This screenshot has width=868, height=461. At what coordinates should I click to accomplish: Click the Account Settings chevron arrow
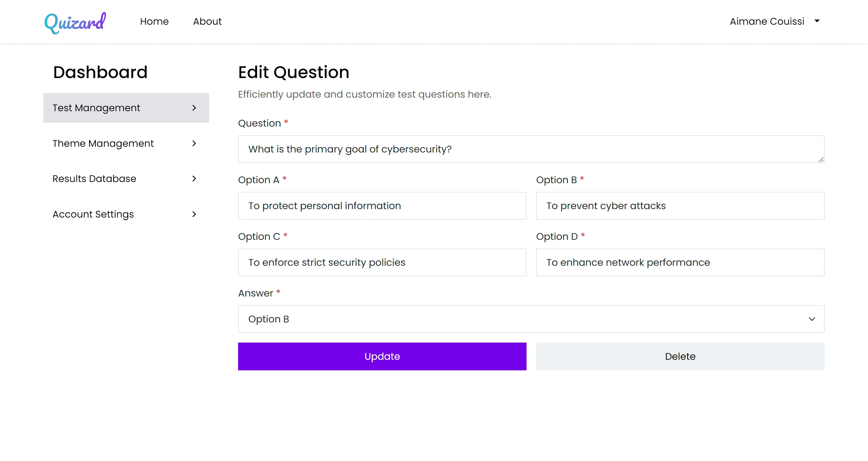pos(194,214)
